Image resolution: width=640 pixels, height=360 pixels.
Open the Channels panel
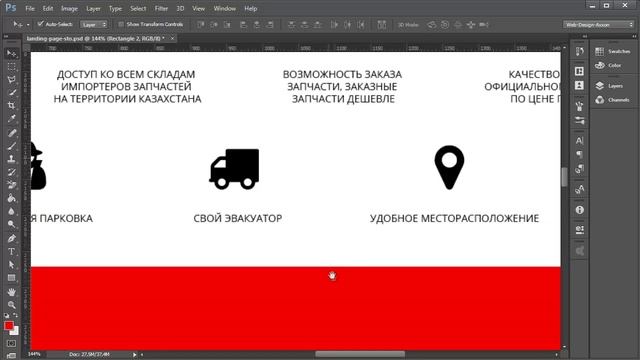click(x=612, y=100)
